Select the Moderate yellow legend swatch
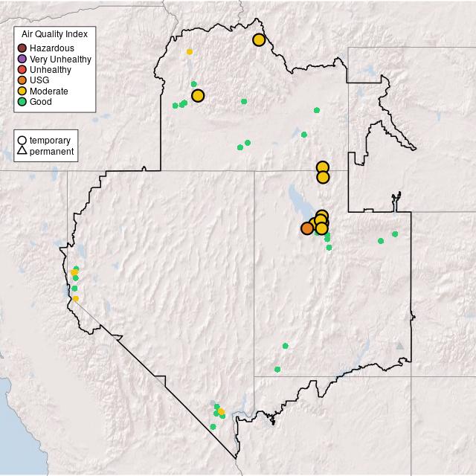The height and width of the screenshot is (476, 476). (22, 91)
